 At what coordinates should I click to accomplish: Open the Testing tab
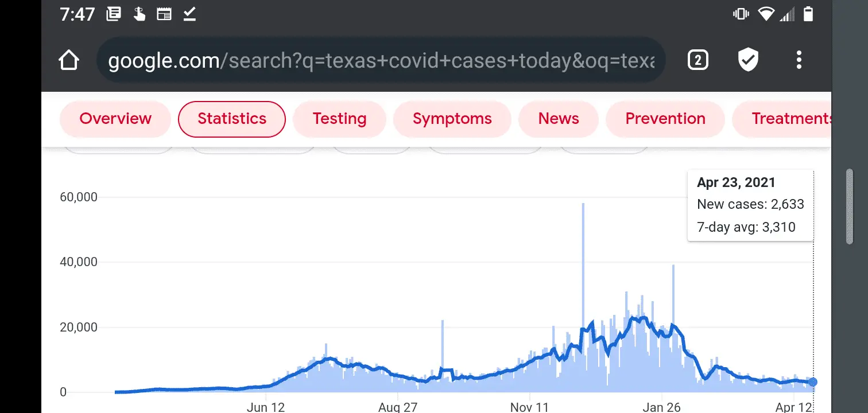[339, 119]
